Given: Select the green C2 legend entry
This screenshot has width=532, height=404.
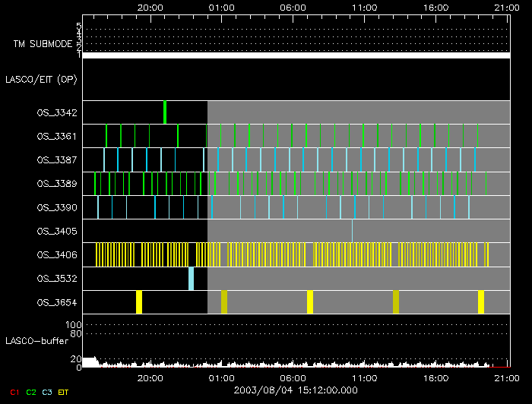Looking at the screenshot, I should click(31, 392).
